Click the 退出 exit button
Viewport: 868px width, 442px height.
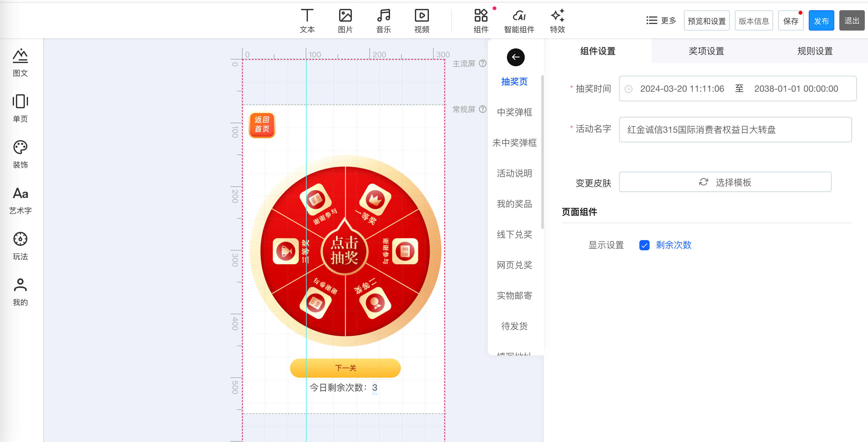851,21
